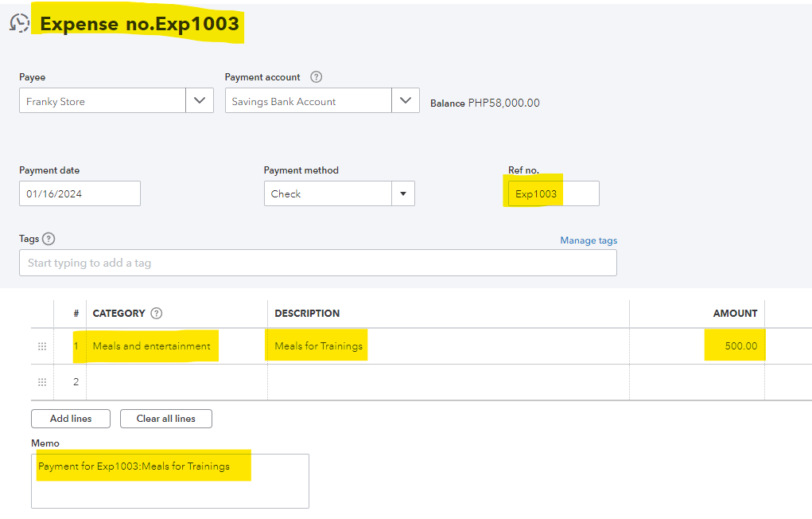
Task: Click the Ref no. input field
Action: point(554,193)
